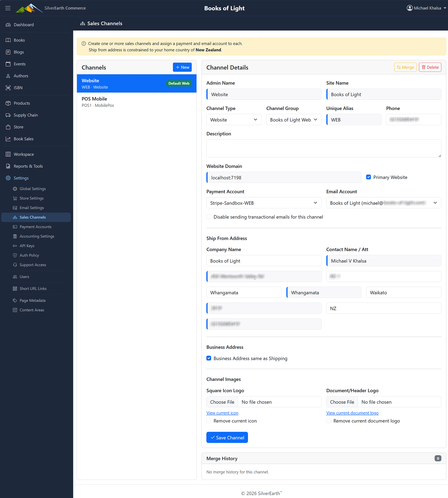This screenshot has width=448, height=498.
Task: Click the Save Channel button
Action: pos(227,437)
